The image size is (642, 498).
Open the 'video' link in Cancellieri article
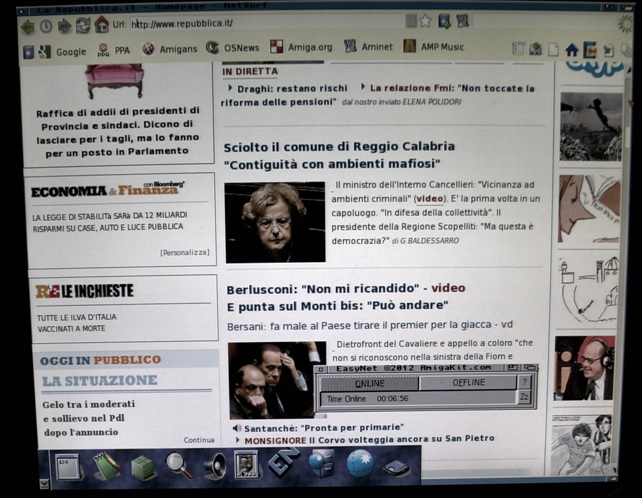click(x=430, y=199)
